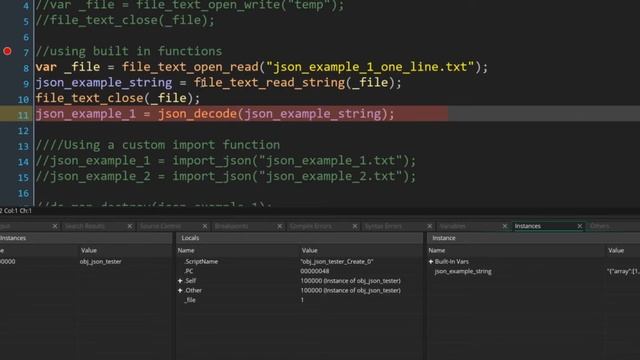Click the file_text_open_read function call
Screen dimensions: 640x360
[x=190, y=67]
